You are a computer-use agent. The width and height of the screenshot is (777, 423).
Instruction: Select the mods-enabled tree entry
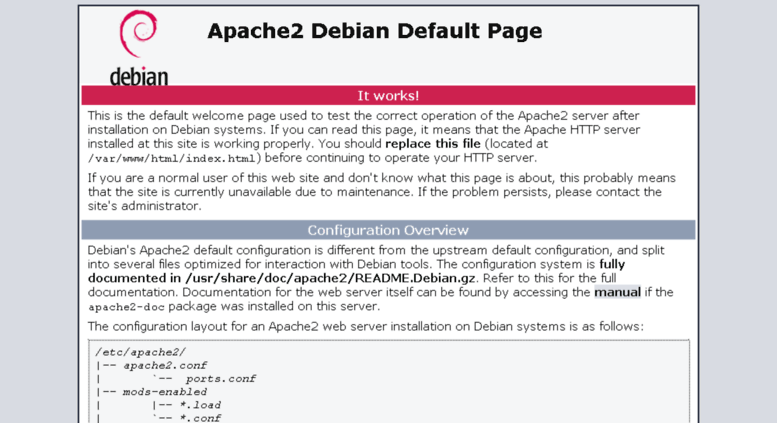[165, 392]
